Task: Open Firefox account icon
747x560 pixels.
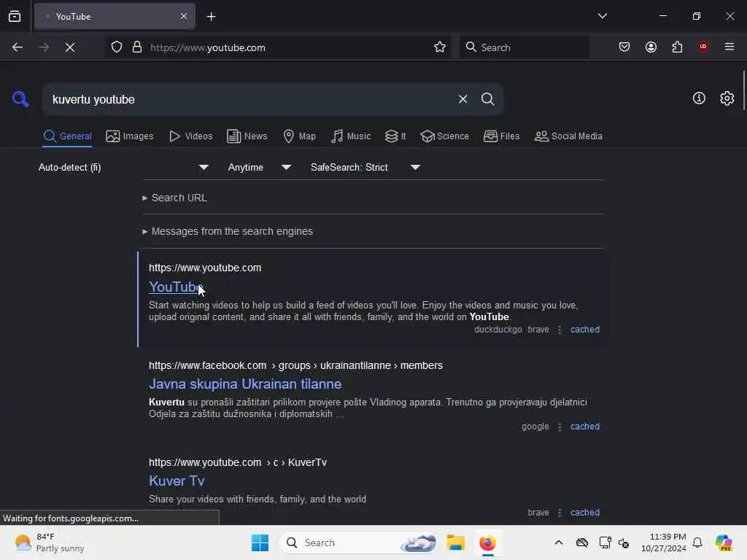Action: (651, 47)
